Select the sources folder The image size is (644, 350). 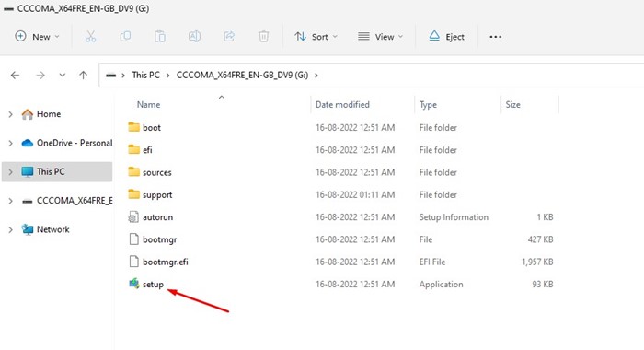tap(157, 172)
